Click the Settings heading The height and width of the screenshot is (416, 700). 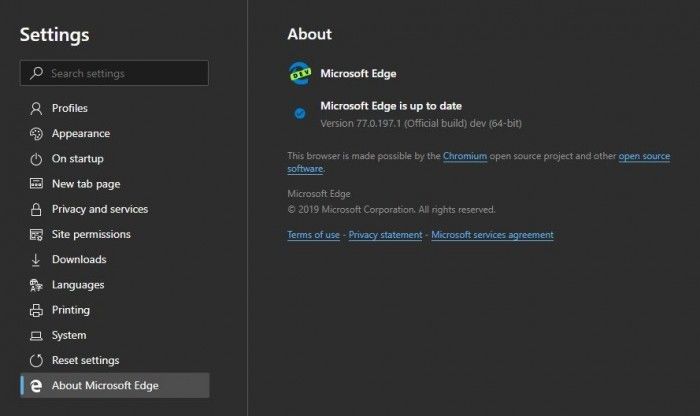(54, 35)
